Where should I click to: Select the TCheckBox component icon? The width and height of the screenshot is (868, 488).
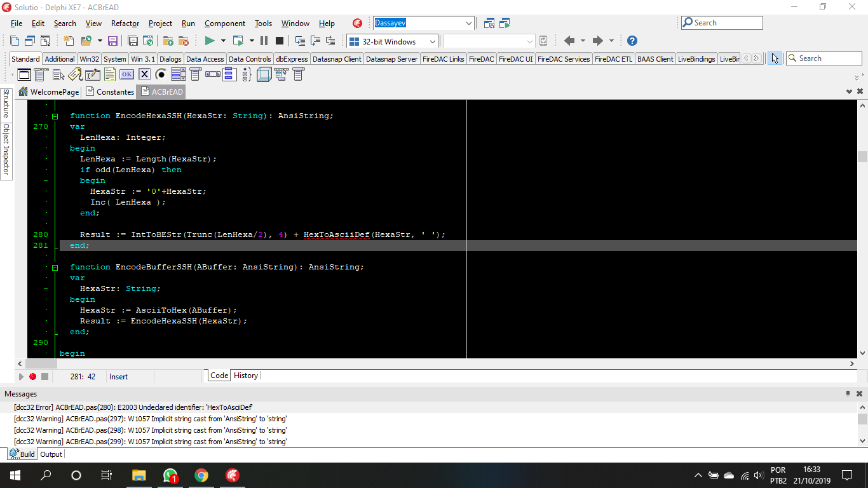point(144,74)
